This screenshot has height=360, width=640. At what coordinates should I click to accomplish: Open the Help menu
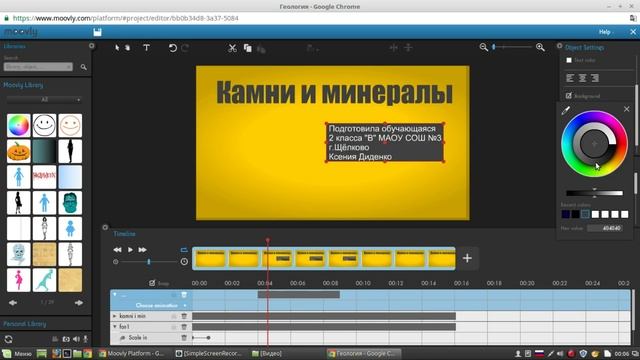coord(605,32)
